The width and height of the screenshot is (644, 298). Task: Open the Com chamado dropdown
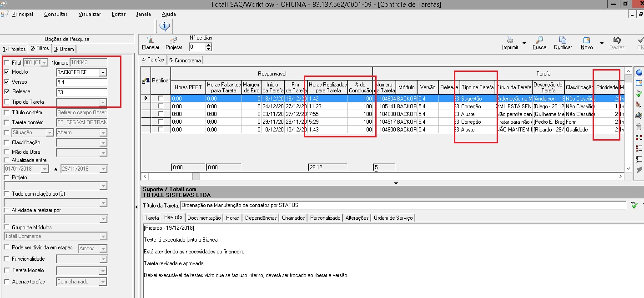point(103,282)
